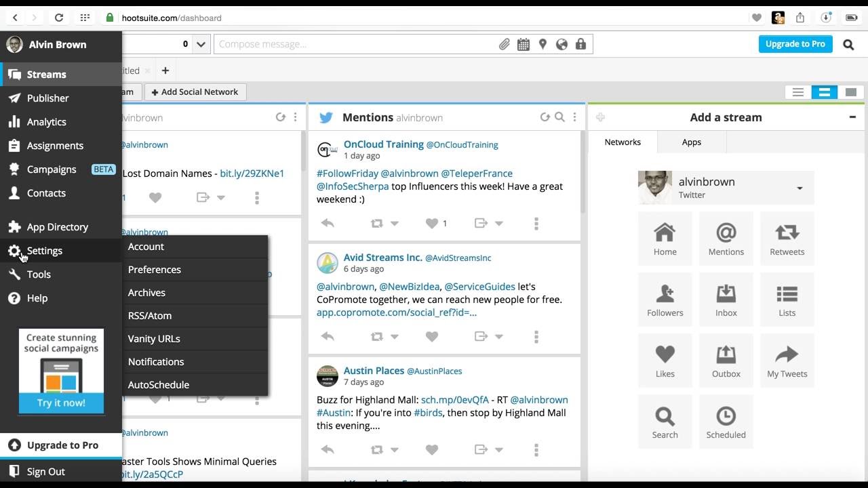Click the Compose message field
The image size is (868, 488).
356,44
